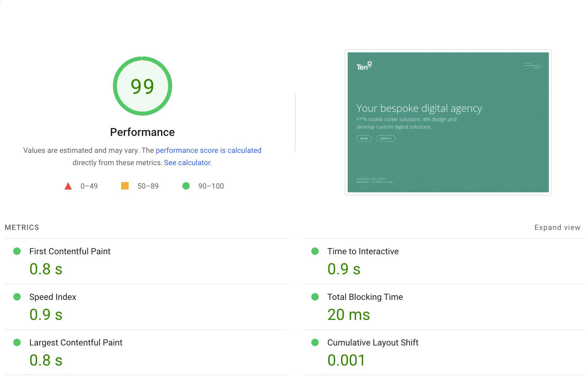Select the 0.8 s First Contentful Paint value

coord(46,269)
